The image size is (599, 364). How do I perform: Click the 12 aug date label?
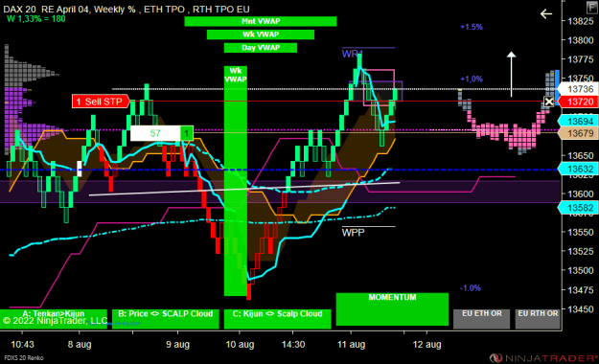point(426,345)
